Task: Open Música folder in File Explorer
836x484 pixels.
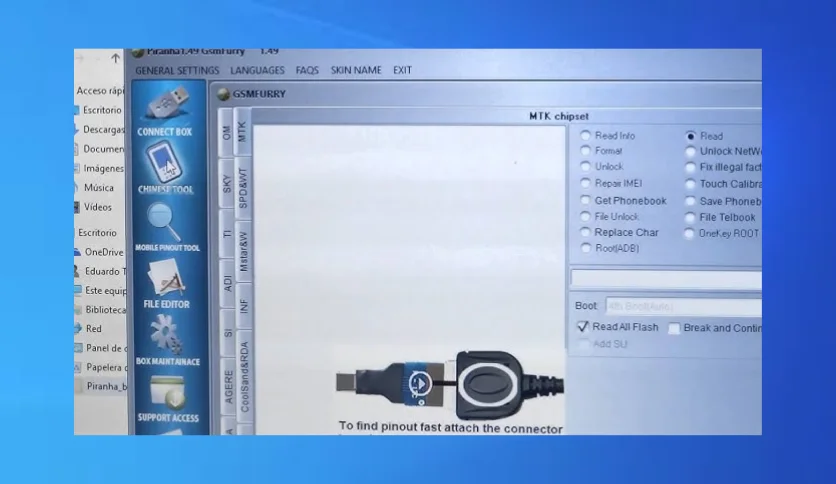Action: click(x=99, y=188)
